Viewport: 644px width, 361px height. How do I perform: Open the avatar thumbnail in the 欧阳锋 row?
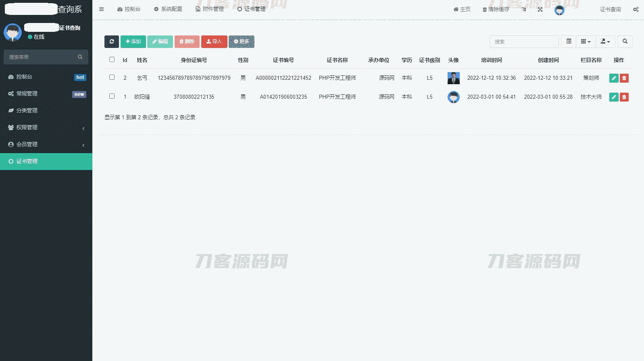(454, 97)
